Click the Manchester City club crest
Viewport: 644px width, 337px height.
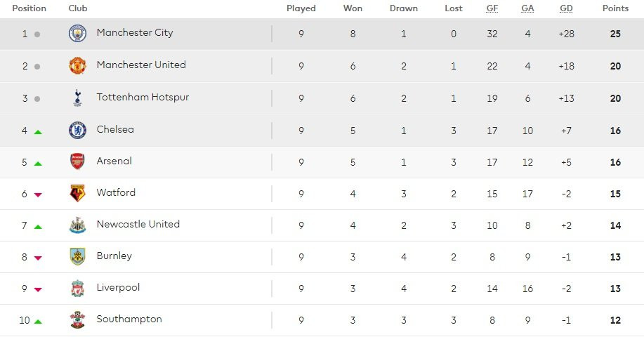77,34
